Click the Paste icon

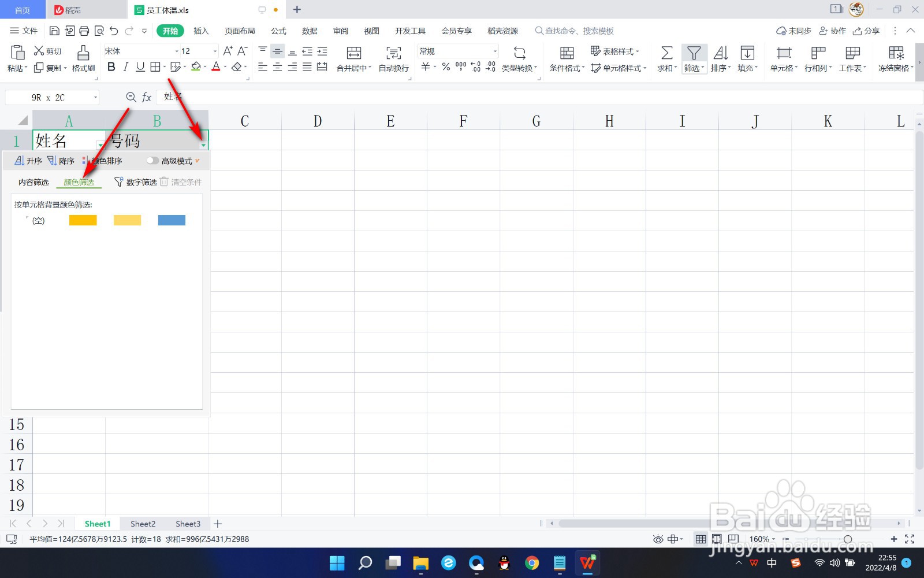click(x=17, y=53)
